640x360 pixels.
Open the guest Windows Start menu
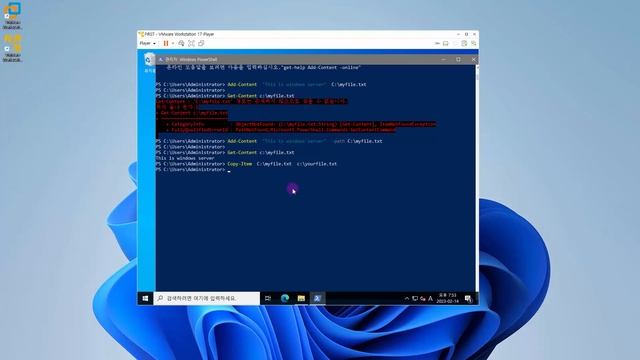coord(145,298)
